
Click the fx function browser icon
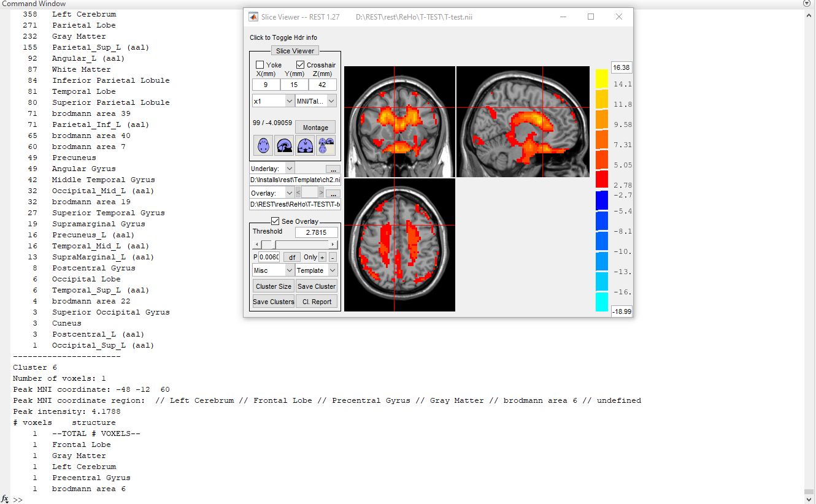coord(5,499)
